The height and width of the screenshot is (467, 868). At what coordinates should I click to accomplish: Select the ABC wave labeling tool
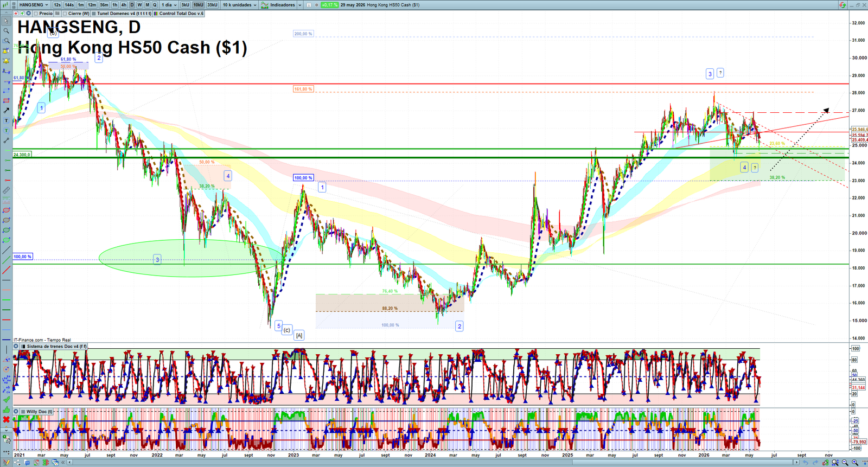[x=7, y=389]
